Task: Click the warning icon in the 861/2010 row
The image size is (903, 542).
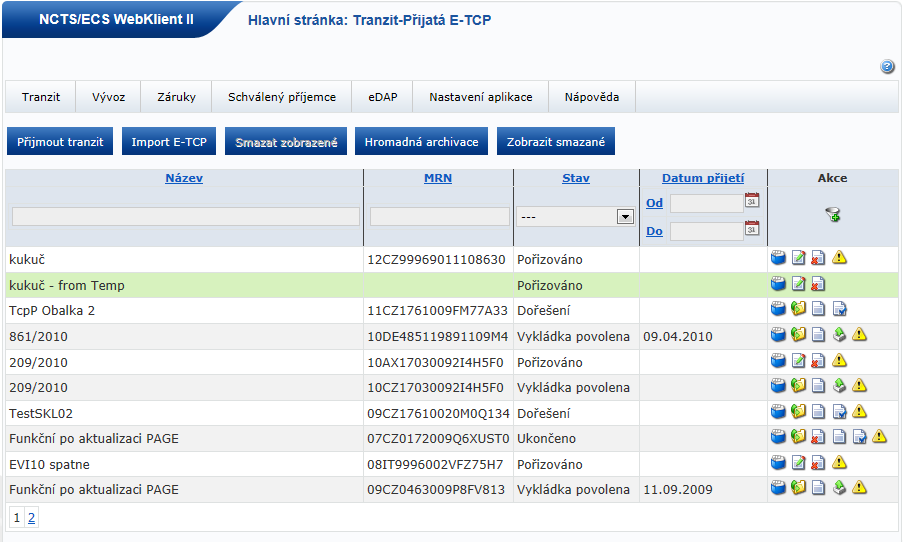Action: 859,335
